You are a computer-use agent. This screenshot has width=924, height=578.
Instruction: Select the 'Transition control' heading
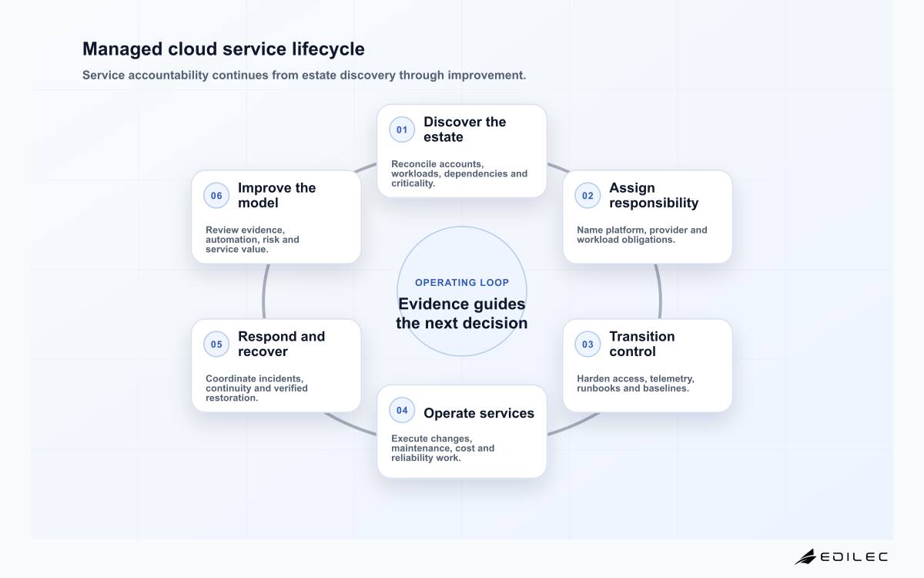pos(642,344)
